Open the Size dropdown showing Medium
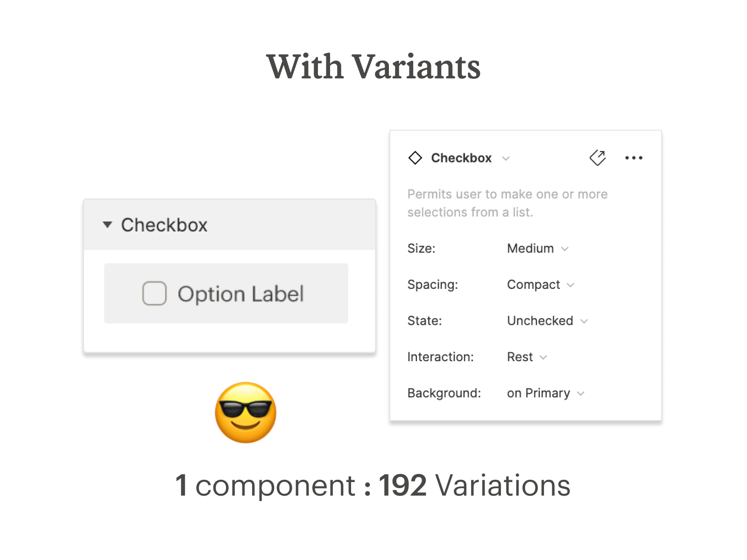This screenshot has height=560, width=747. [x=538, y=248]
